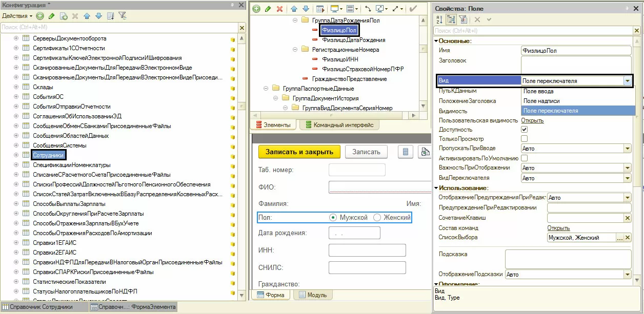
Task: Sort properties alphabetically with the A-Z icon
Action: [x=439, y=19]
